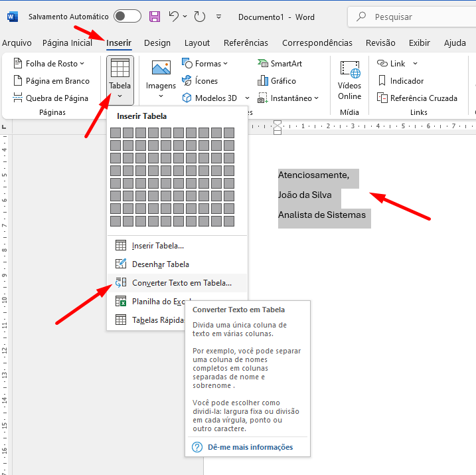Click the indent hourglass marker on ruler
Viewport: 476px width, 475px height.
[x=278, y=128]
